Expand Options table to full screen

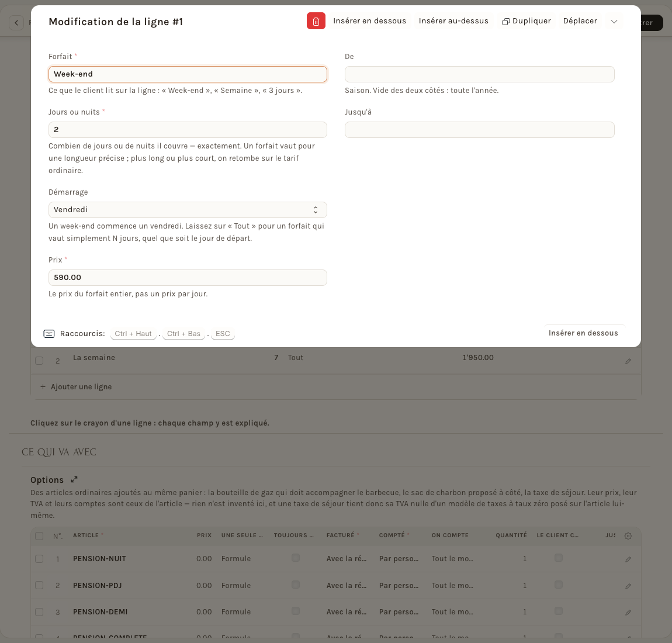(74, 480)
